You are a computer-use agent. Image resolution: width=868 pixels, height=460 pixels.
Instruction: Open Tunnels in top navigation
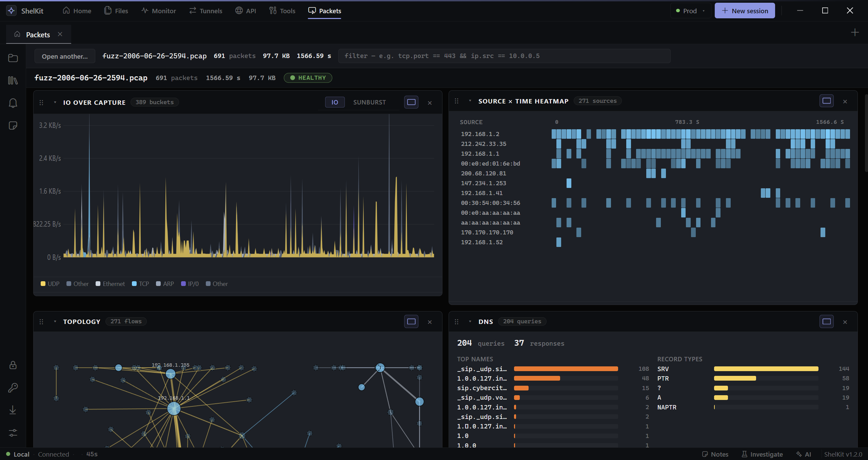click(206, 11)
